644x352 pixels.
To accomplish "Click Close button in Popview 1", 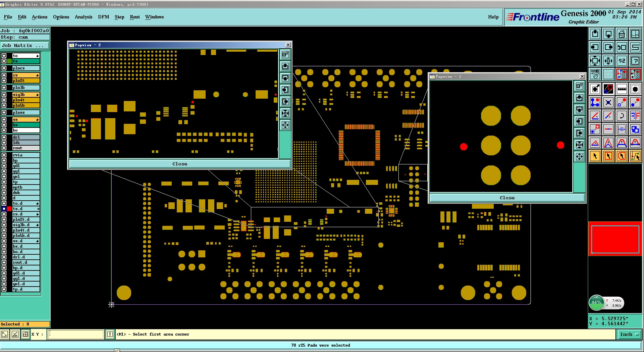I will (x=507, y=198).
